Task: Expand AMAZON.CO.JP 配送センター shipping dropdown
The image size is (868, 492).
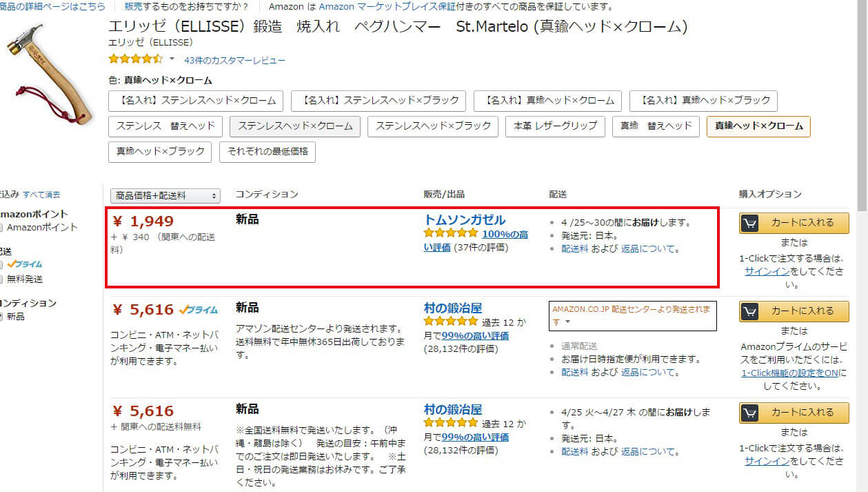Action: click(632, 315)
